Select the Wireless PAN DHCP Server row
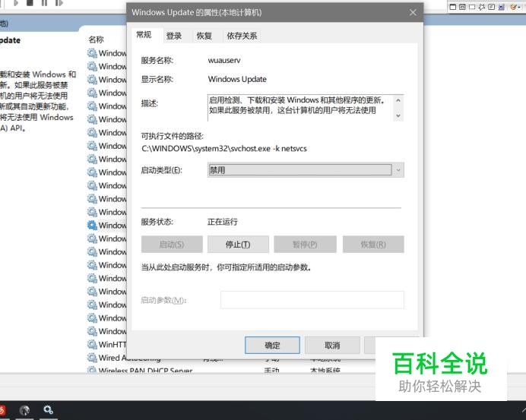The image size is (526, 420). (145, 371)
